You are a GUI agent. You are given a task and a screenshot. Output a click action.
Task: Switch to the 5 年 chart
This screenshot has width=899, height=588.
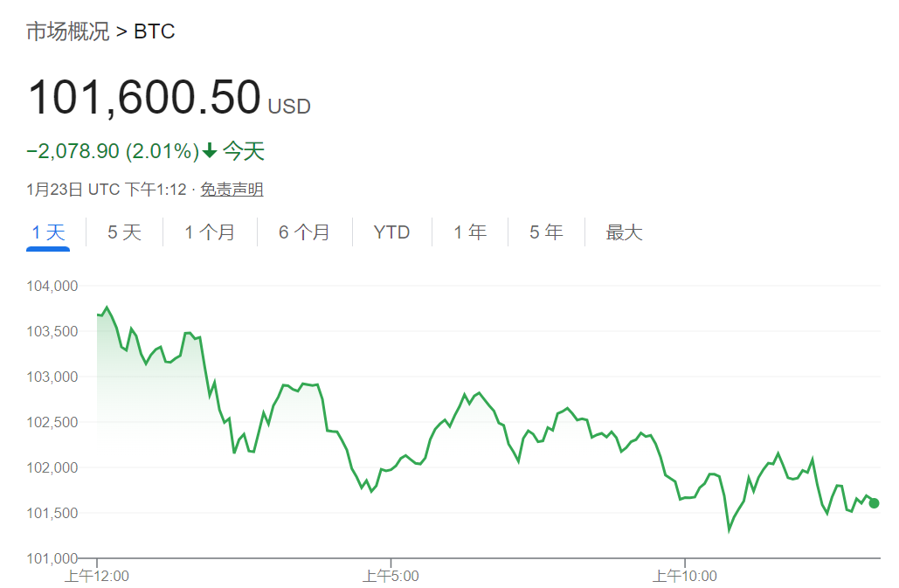pyautogui.click(x=545, y=232)
